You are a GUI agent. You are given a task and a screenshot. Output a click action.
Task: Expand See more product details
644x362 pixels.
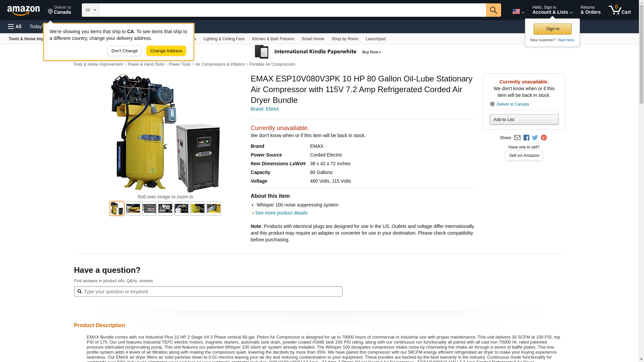(x=281, y=213)
